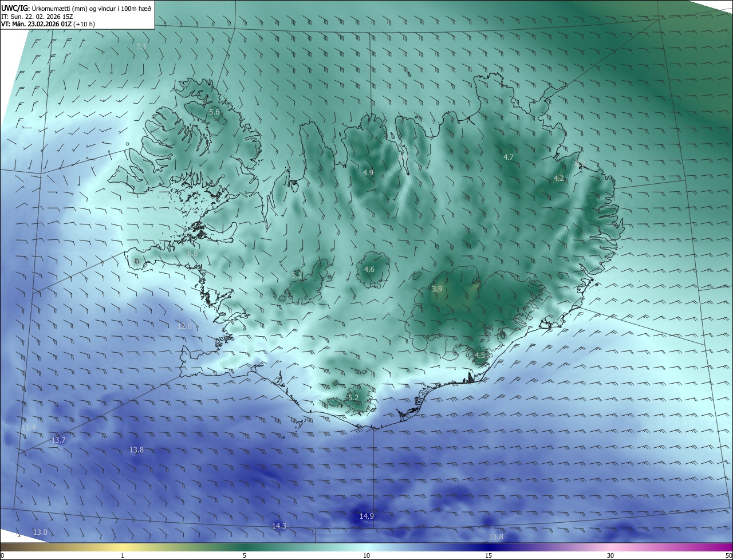Select the 4.9 value label

368,172
